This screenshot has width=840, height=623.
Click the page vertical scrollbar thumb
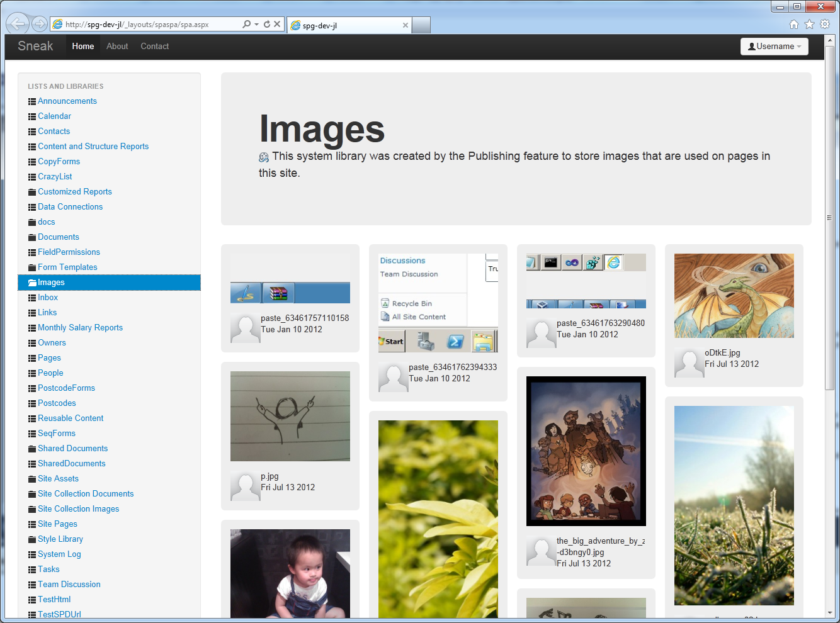(x=829, y=218)
